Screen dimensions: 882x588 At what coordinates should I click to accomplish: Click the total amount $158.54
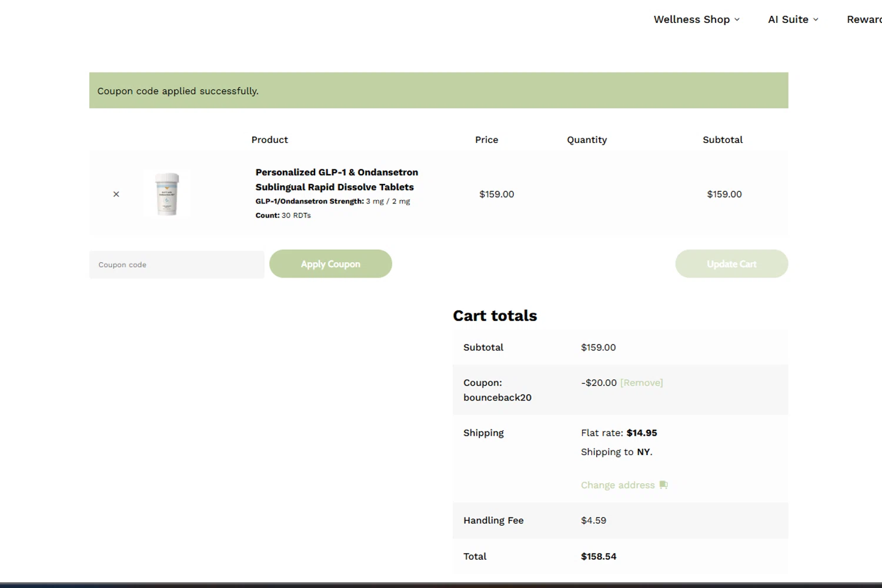point(599,556)
